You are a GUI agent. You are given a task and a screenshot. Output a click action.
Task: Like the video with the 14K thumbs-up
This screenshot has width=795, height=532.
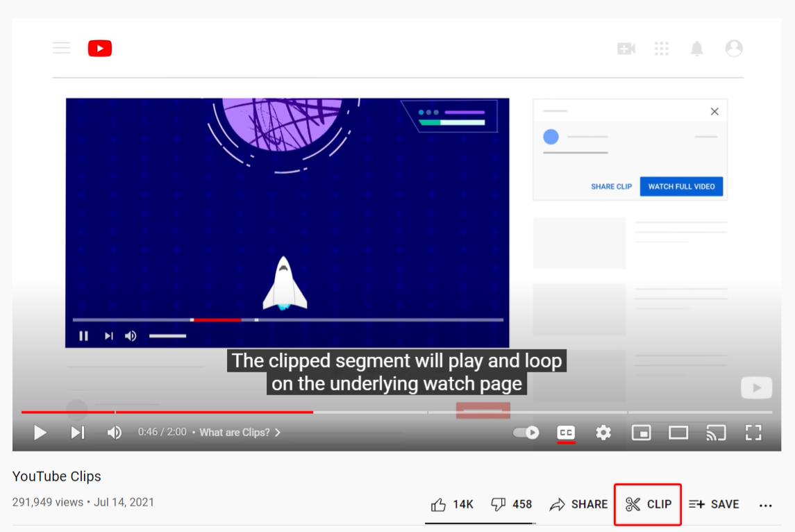tap(452, 504)
